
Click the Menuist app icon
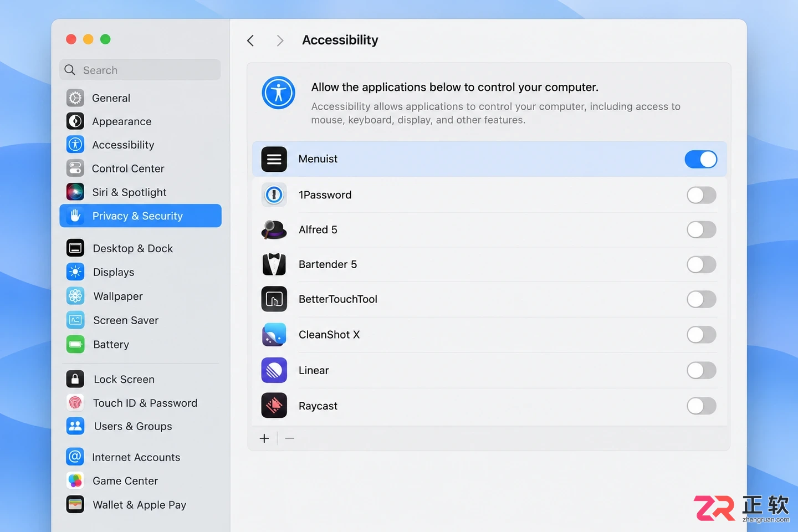[x=274, y=159]
